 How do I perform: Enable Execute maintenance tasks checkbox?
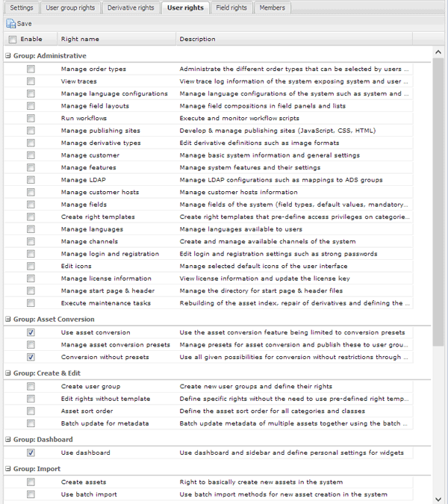[x=31, y=303]
